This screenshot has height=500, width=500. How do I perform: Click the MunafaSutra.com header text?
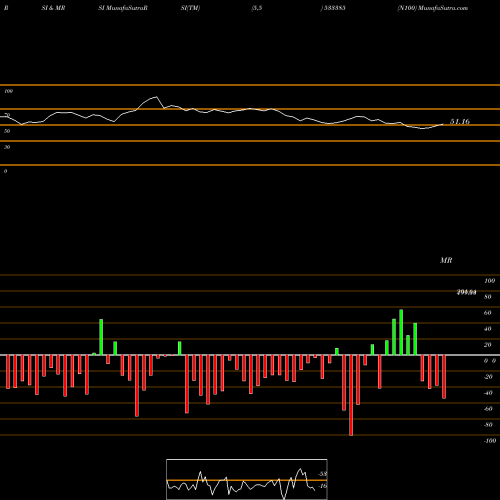443,8
